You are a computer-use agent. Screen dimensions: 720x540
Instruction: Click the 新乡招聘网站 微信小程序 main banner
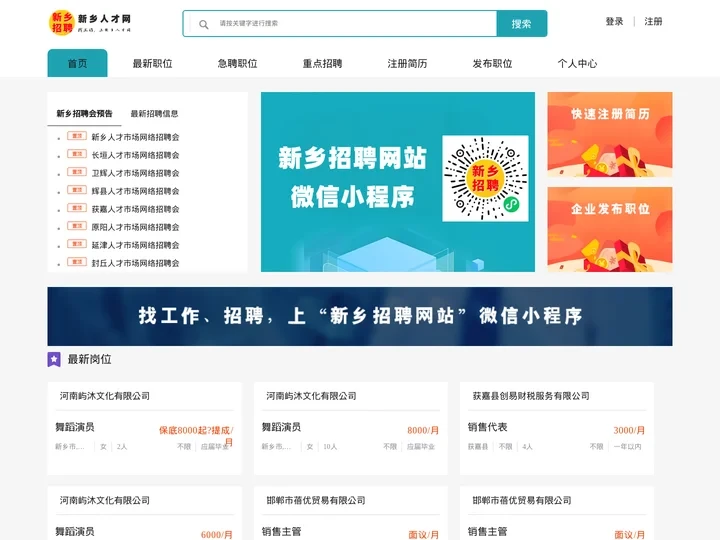point(398,182)
